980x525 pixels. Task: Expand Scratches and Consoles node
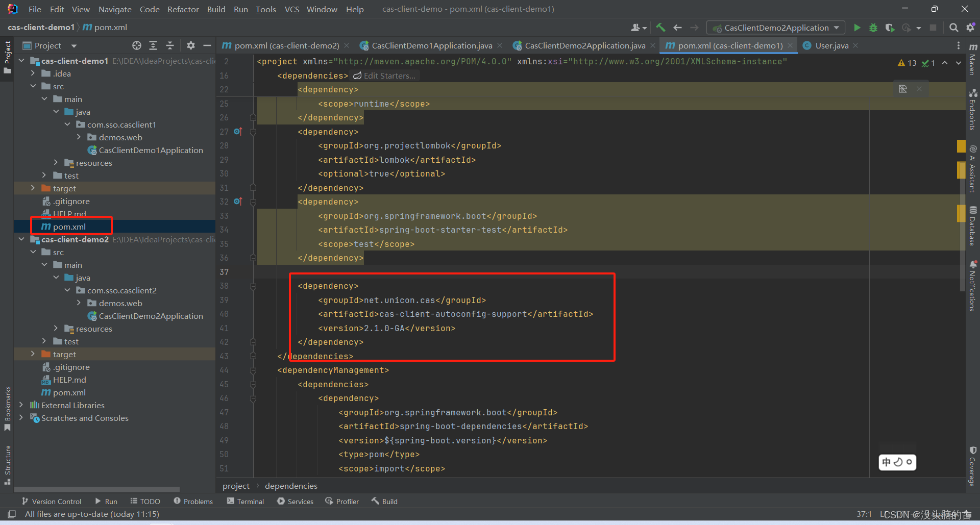coord(21,418)
